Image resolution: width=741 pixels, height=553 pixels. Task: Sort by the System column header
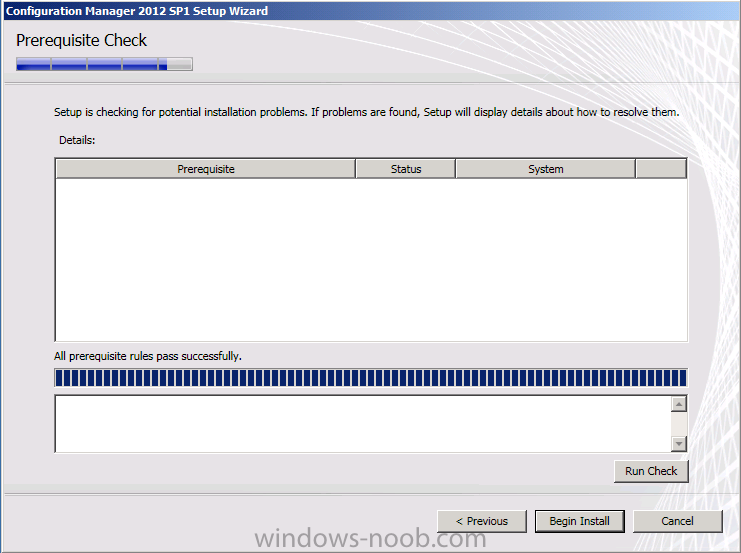tap(545, 169)
